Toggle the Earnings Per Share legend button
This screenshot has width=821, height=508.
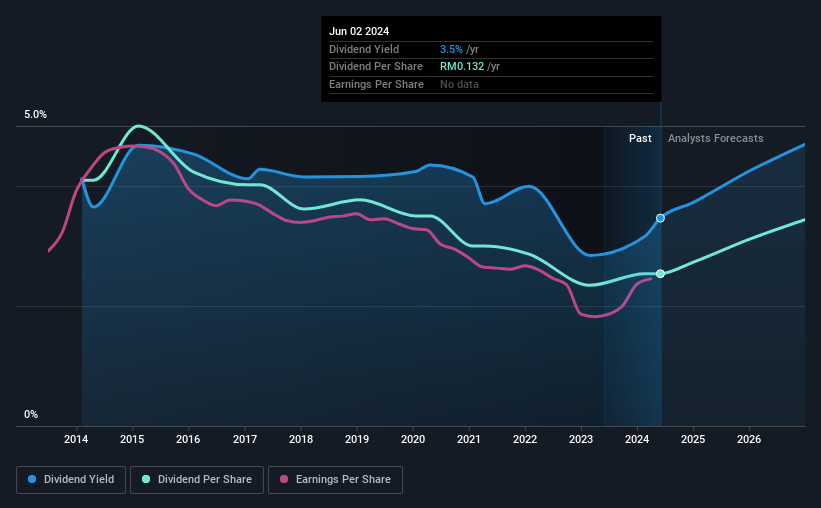click(x=335, y=480)
